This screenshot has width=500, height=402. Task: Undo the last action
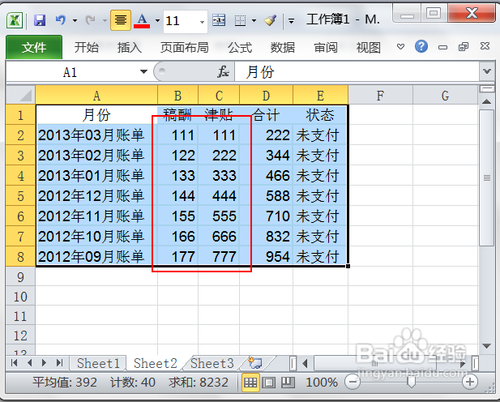(x=61, y=20)
